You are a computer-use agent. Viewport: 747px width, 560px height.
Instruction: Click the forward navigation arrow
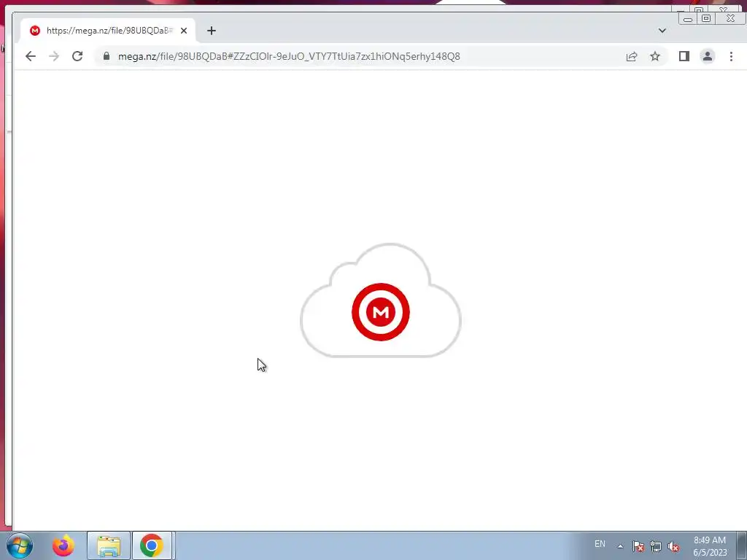point(54,56)
